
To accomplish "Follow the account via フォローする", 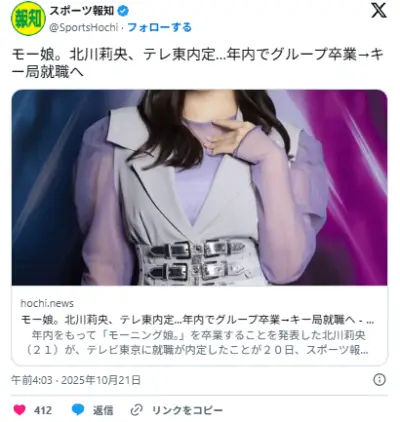I will (160, 27).
